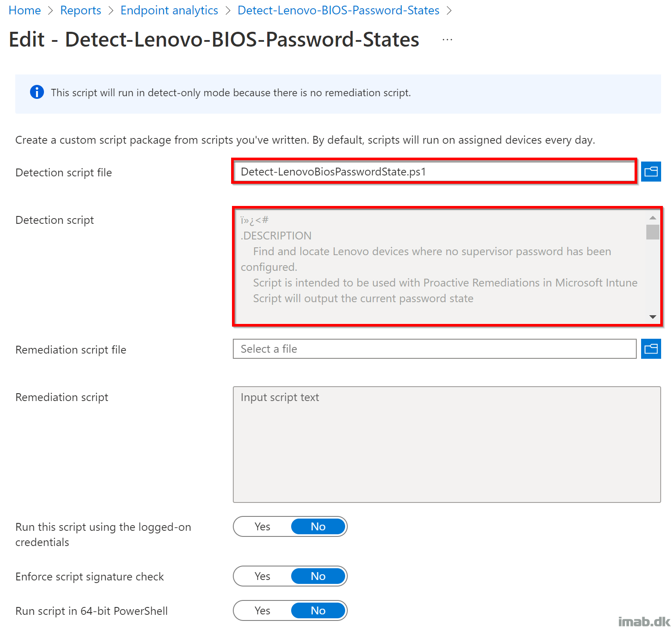Set enforce script signature check to No
672x627 pixels.
(318, 576)
